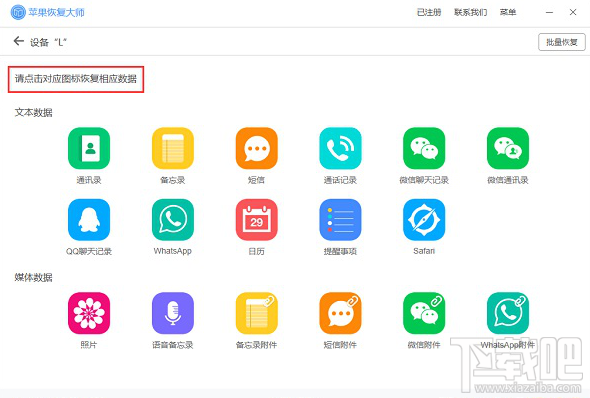Image resolution: width=590 pixels, height=398 pixels.
Task: Open the QQ聊天记录 penguin icon
Action: pyautogui.click(x=89, y=220)
